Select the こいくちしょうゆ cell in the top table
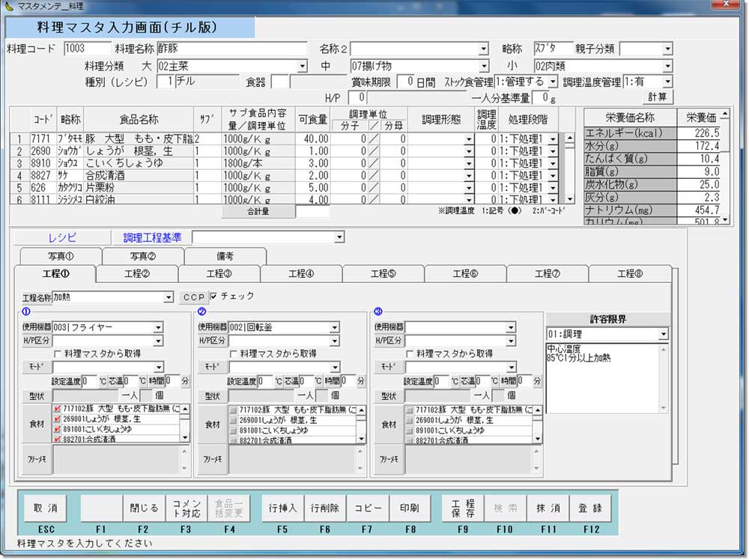 click(139, 163)
